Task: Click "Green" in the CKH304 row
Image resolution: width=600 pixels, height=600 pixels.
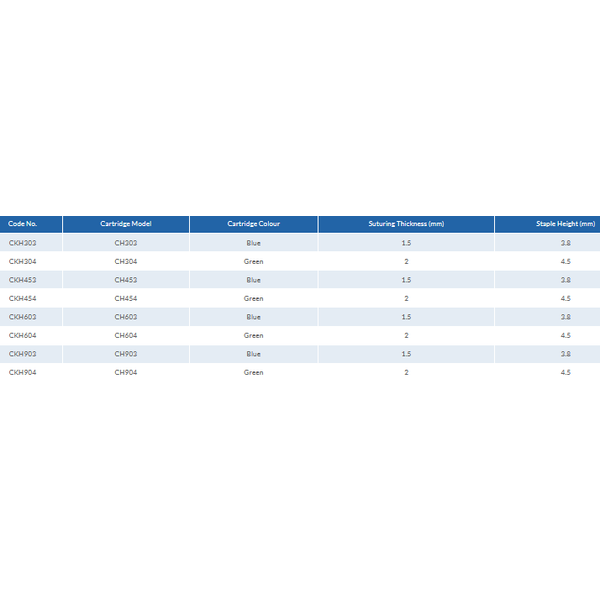Action: pos(253,261)
